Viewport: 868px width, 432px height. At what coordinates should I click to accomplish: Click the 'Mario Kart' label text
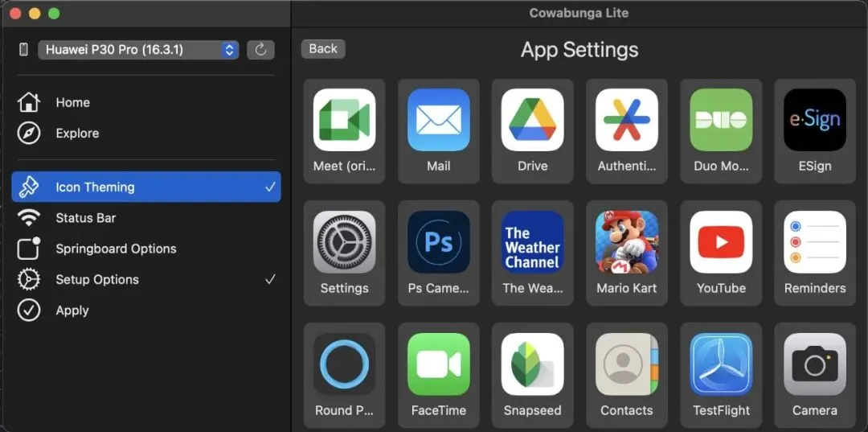(x=627, y=288)
